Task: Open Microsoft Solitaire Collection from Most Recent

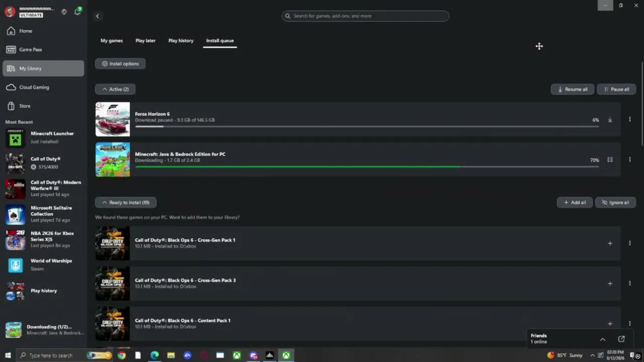Action: pyautogui.click(x=43, y=214)
